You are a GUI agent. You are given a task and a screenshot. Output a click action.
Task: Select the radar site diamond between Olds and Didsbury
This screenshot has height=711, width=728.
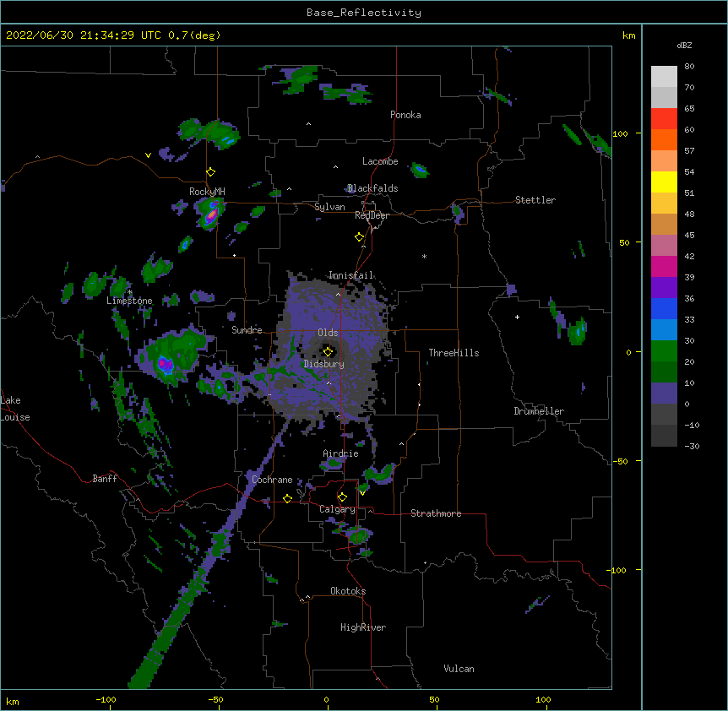329,351
